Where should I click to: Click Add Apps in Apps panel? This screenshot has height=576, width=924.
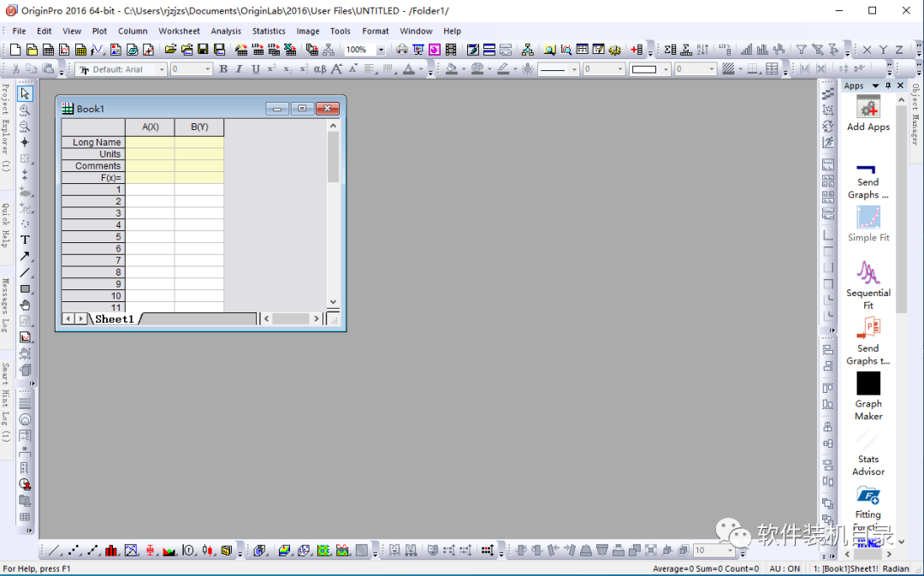click(868, 113)
